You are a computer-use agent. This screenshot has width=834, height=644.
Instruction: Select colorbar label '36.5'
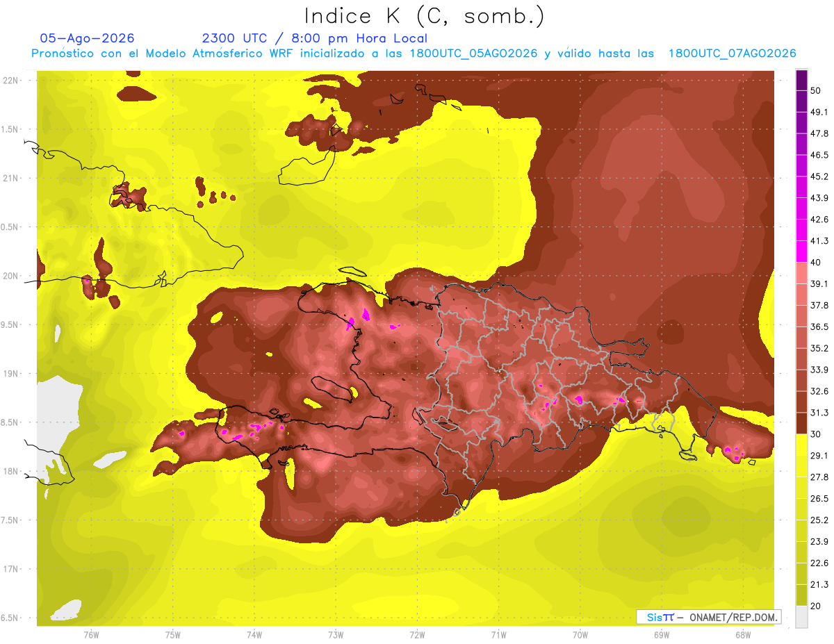point(819,327)
